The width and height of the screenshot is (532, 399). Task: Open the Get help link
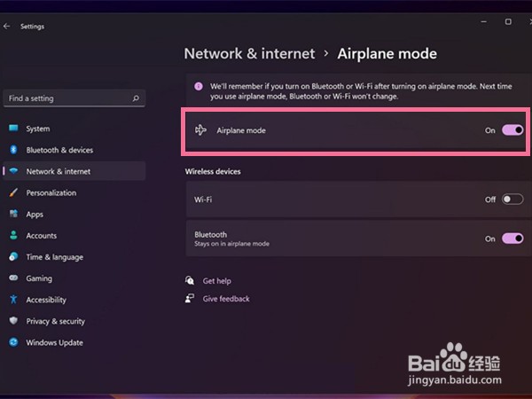click(216, 281)
